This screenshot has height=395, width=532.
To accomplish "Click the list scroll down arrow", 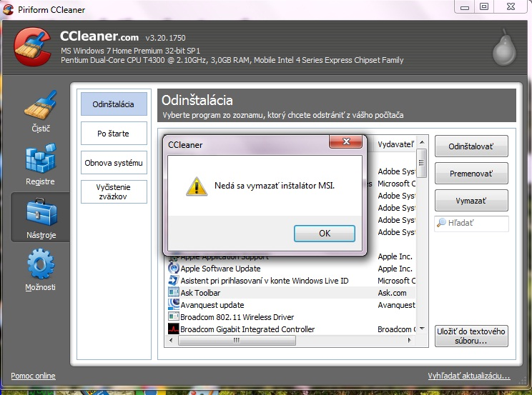I will pyautogui.click(x=422, y=328).
